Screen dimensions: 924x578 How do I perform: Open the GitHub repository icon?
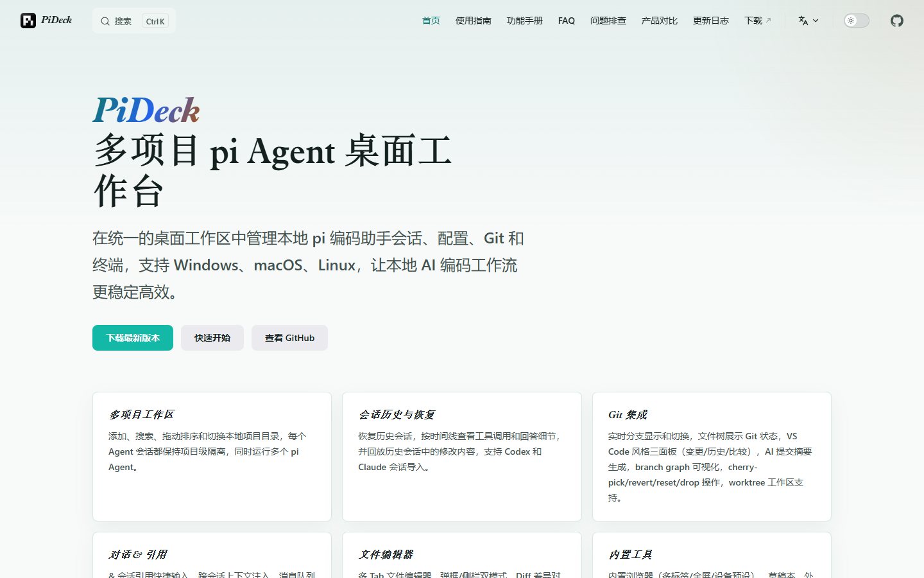(897, 21)
